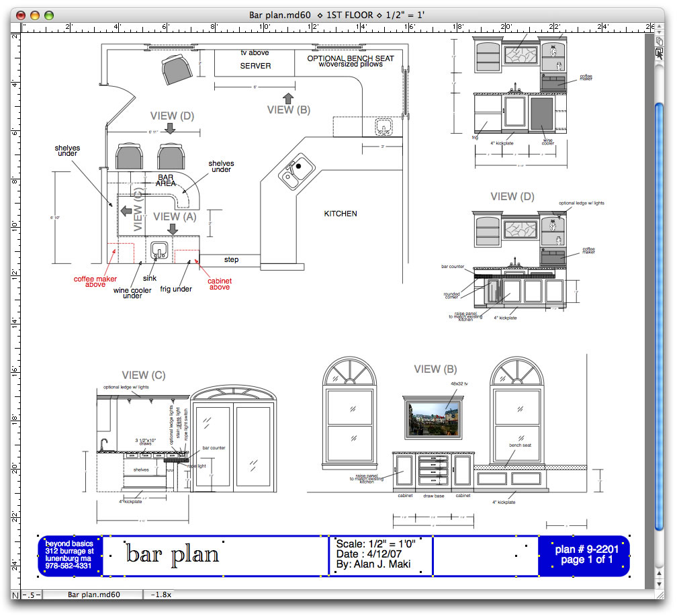
Task: Toggle the N indicator in the status bar
Action: tap(15, 595)
